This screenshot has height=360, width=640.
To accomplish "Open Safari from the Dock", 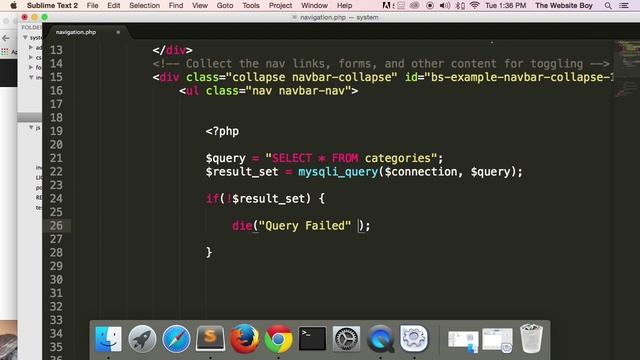I will [x=176, y=338].
